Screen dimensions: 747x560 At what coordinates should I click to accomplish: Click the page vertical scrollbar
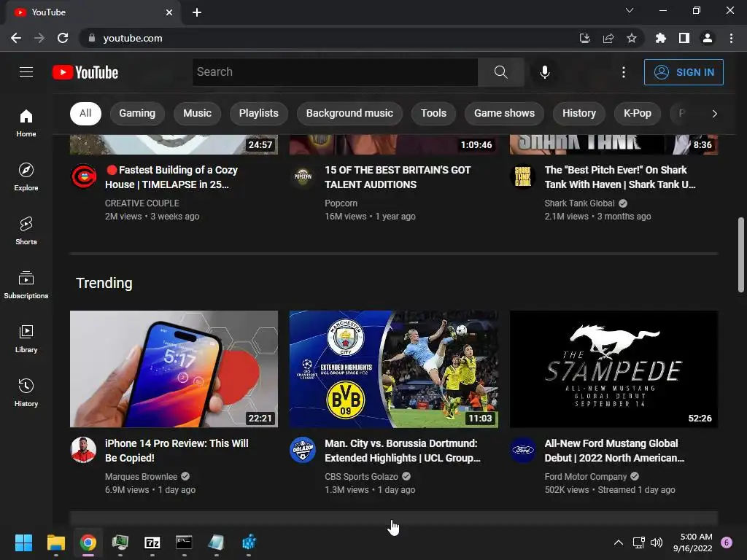[741, 254]
